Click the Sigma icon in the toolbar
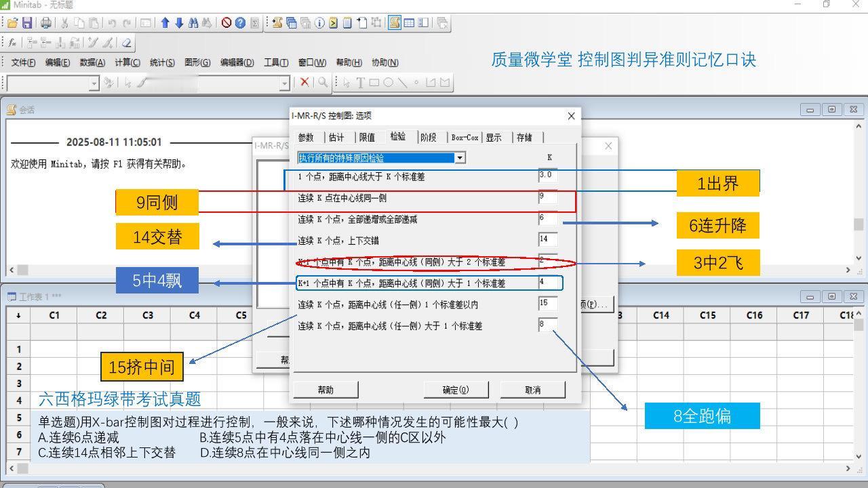The height and width of the screenshot is (488, 868). (x=254, y=23)
